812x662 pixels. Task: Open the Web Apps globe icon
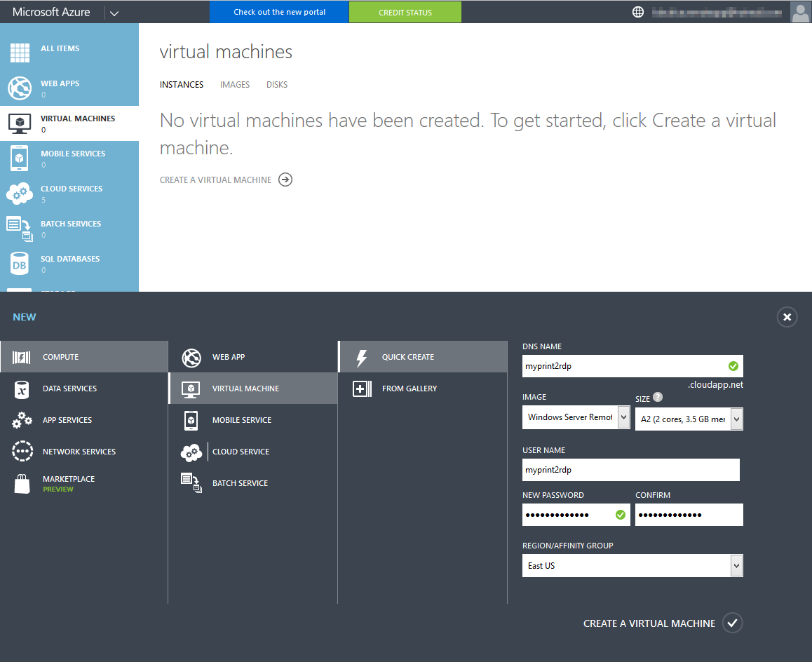20,88
